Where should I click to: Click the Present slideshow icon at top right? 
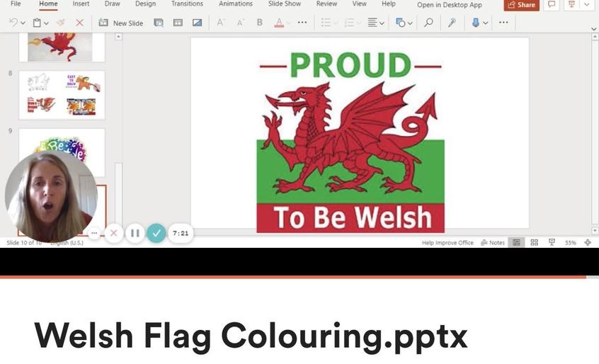[572, 4]
